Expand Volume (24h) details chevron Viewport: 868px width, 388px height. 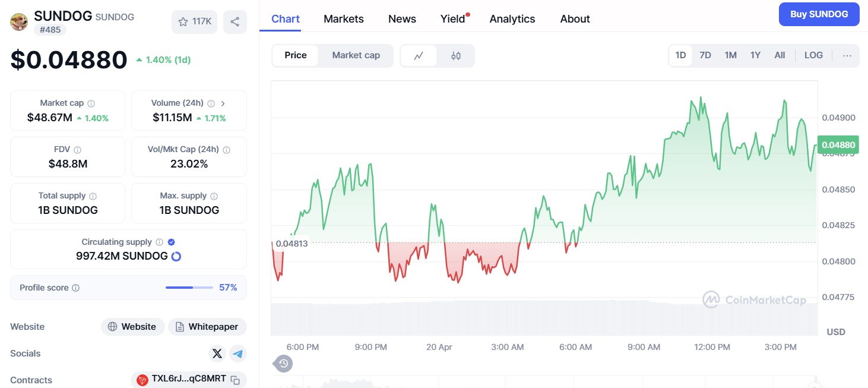(223, 103)
